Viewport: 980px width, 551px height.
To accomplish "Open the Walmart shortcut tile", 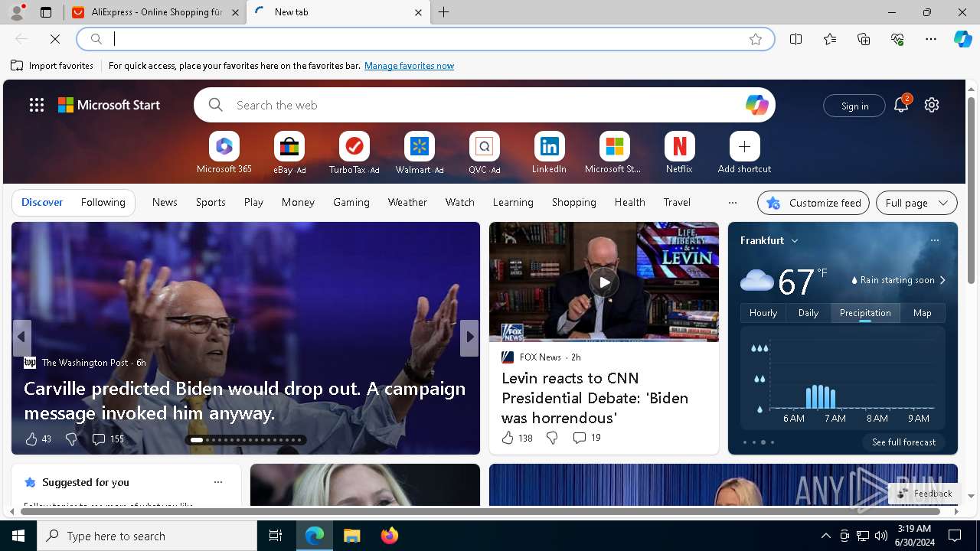I will pos(419,146).
